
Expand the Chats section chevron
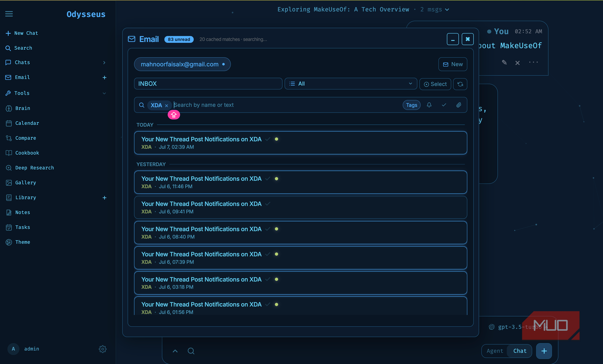click(x=104, y=62)
